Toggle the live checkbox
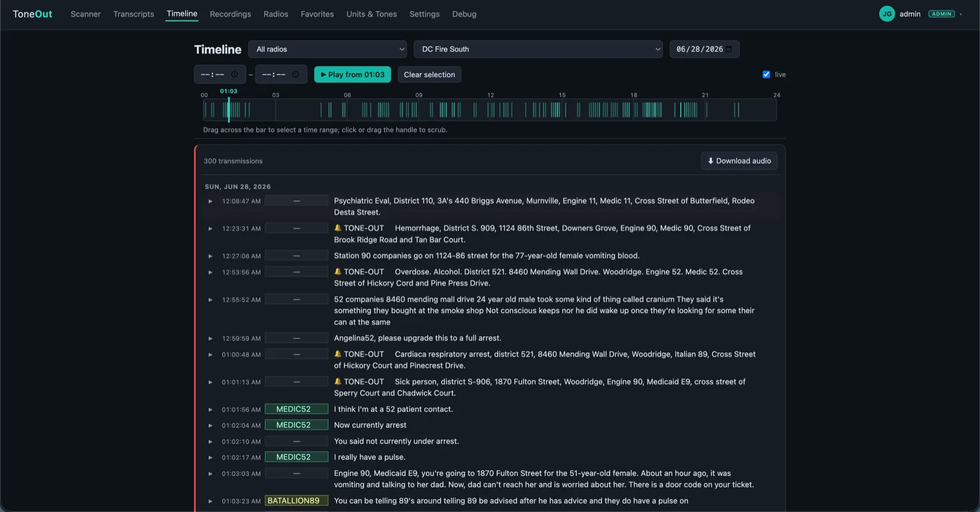Viewport: 980px width, 512px height. [x=766, y=74]
